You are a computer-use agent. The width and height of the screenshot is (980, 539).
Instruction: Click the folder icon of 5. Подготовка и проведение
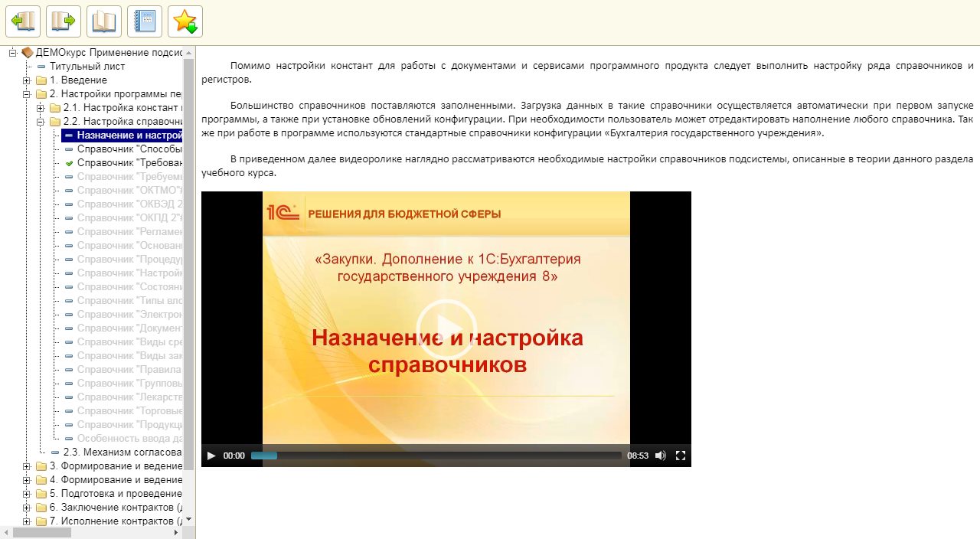[x=41, y=494]
